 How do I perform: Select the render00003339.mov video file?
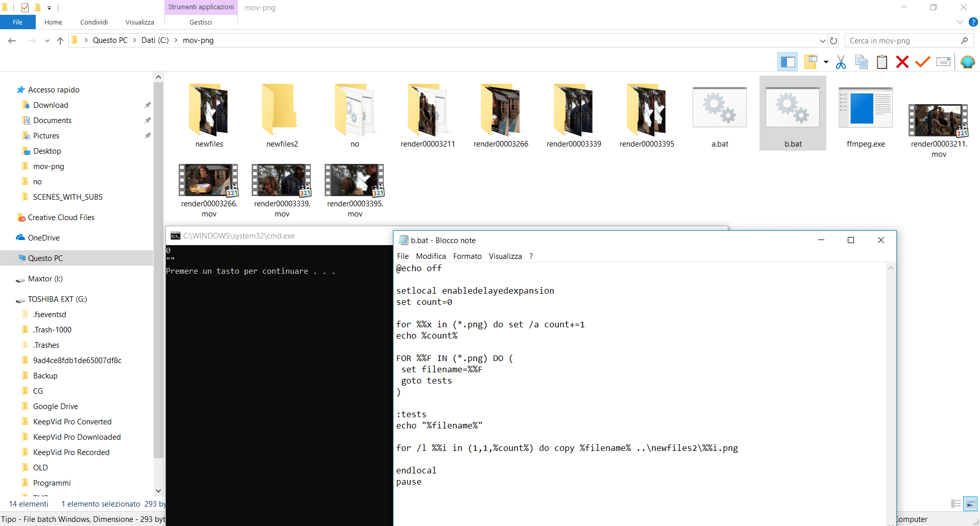[x=282, y=190]
